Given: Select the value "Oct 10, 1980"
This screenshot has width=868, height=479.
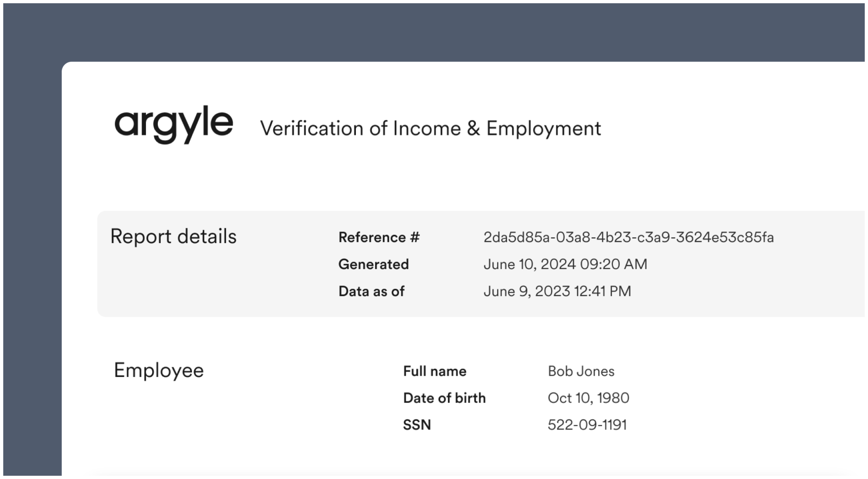Looking at the screenshot, I should 588,398.
